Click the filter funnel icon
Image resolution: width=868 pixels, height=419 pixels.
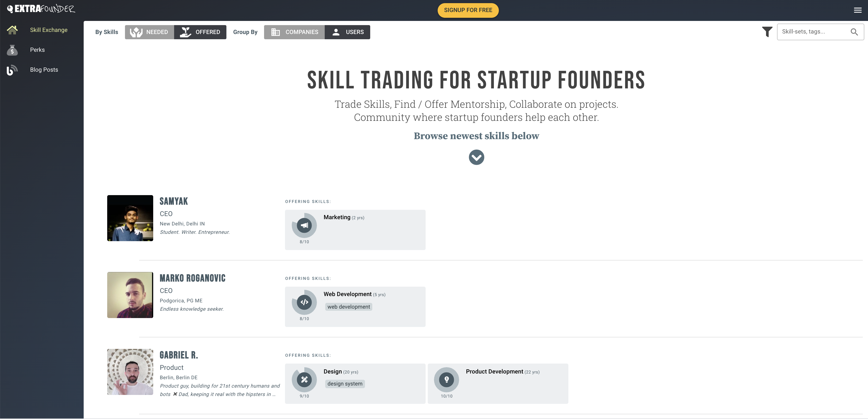pyautogui.click(x=767, y=32)
